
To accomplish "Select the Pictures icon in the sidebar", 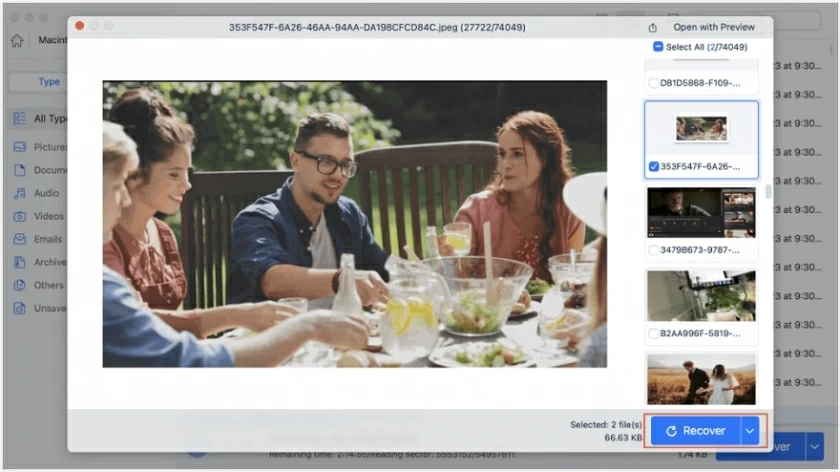I will pos(19,146).
